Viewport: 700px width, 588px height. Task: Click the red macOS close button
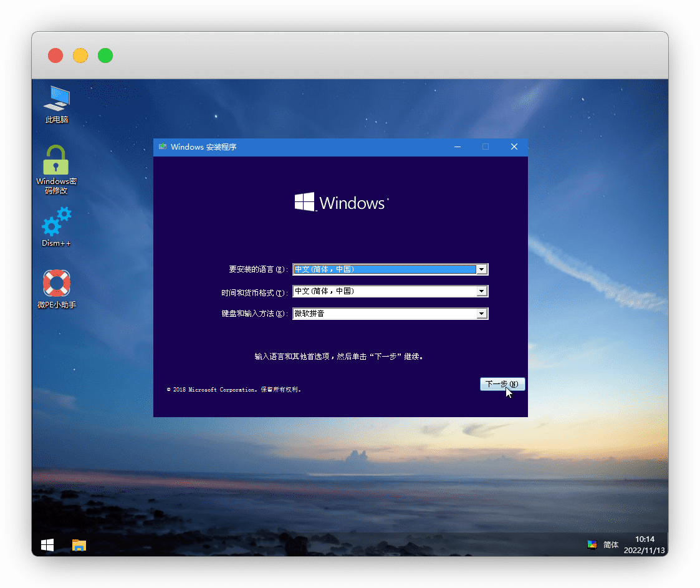[55, 55]
